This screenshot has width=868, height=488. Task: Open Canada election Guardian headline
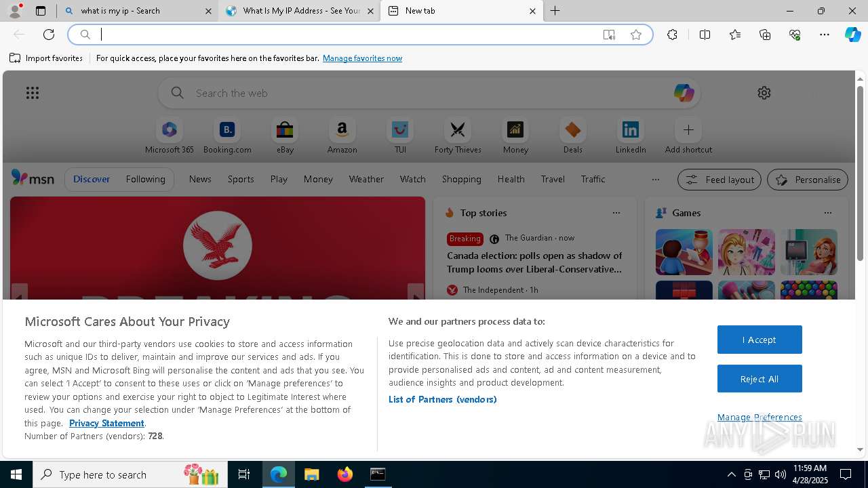pos(534,262)
